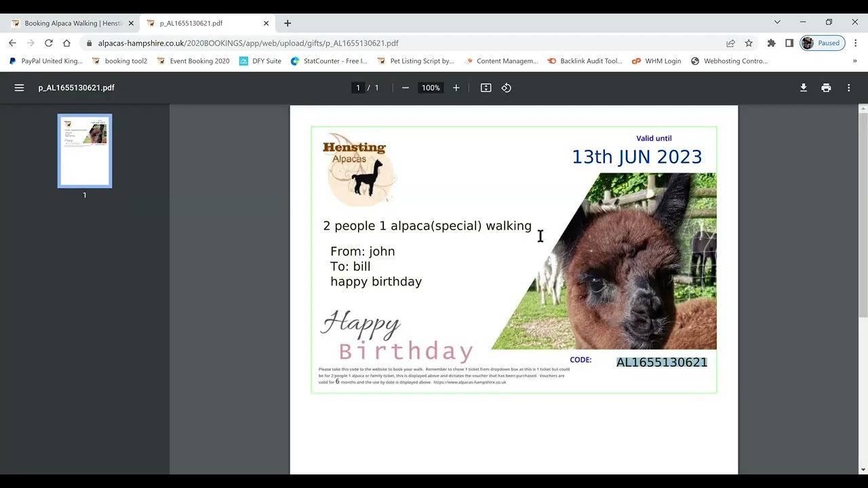Reload the current page
The image size is (868, 488).
pyautogui.click(x=49, y=43)
